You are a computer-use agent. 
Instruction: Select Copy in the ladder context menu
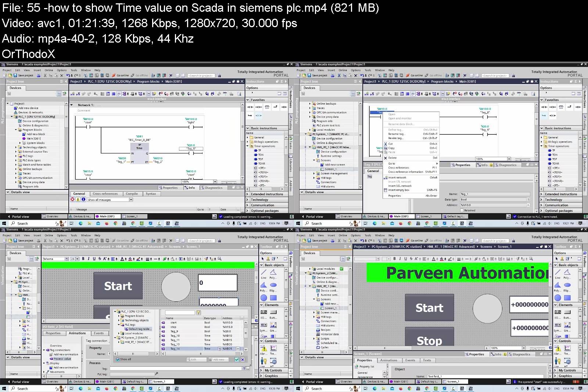(411, 148)
